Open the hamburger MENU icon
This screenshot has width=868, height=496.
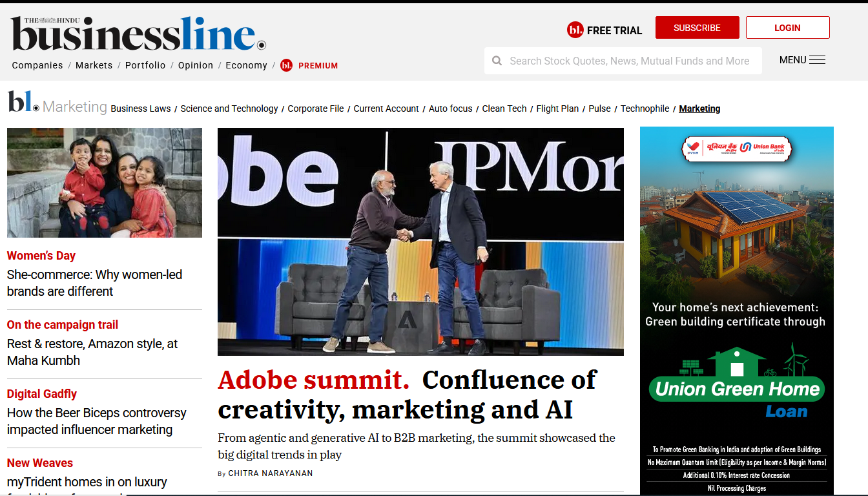click(x=817, y=60)
